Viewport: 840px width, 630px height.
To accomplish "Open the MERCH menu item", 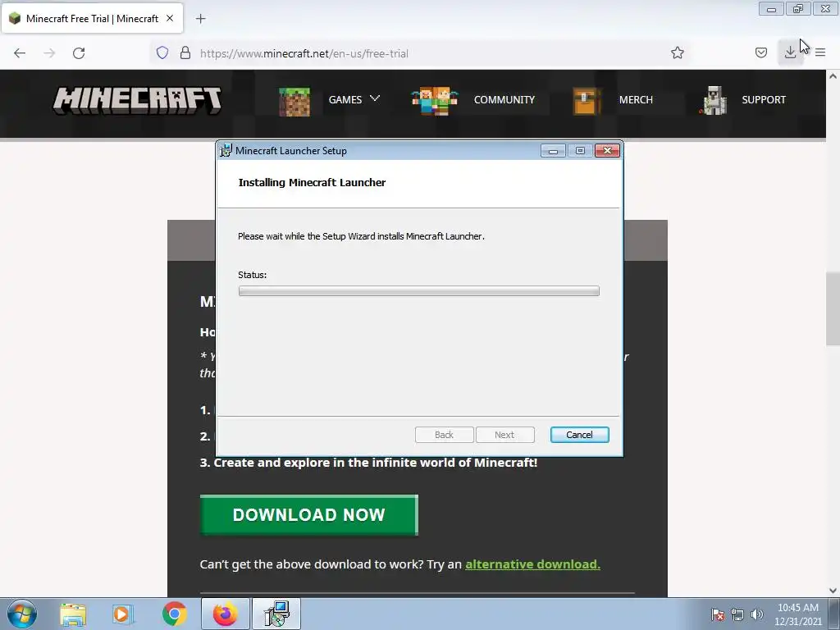I will point(636,99).
